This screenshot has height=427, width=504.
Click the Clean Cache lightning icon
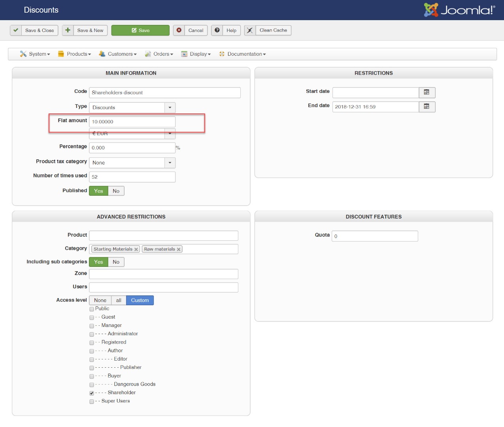point(250,30)
